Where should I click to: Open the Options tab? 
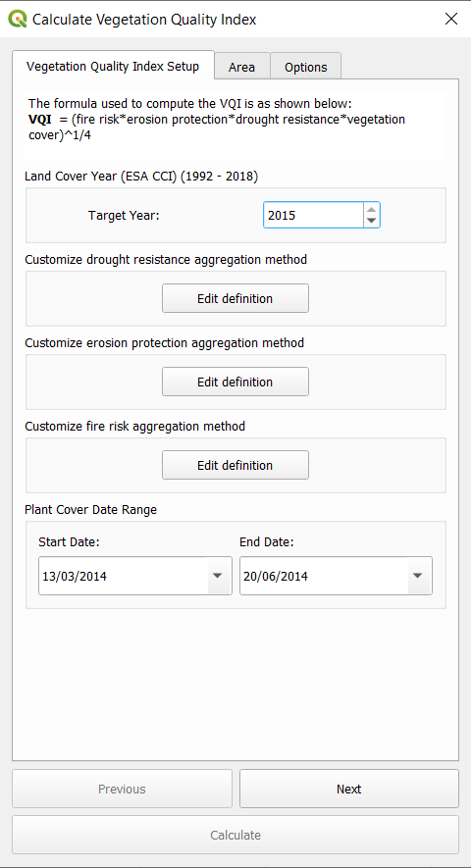point(306,67)
